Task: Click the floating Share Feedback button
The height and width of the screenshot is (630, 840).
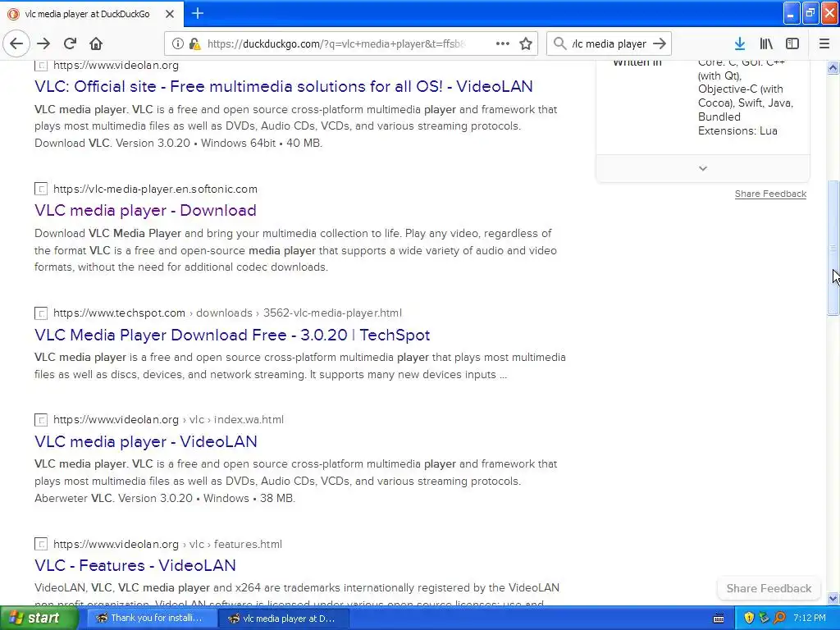Action: click(769, 588)
